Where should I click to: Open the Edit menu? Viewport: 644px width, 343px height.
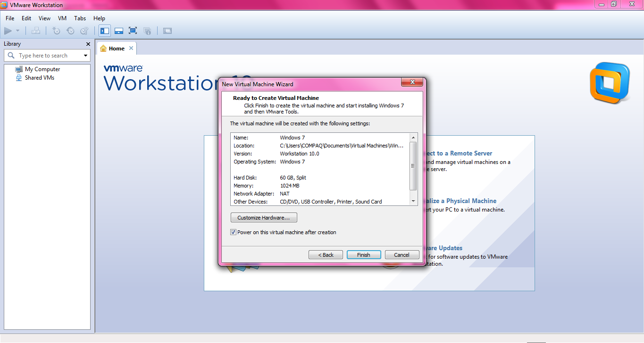(26, 18)
